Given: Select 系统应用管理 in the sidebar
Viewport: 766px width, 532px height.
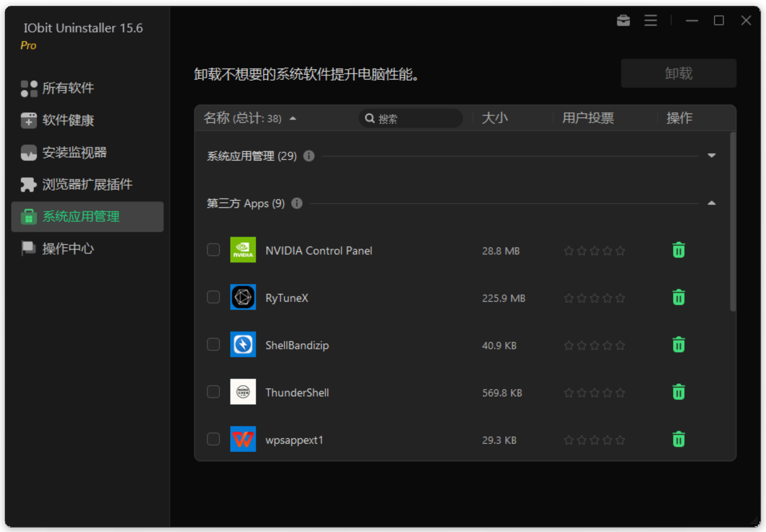Looking at the screenshot, I should pos(87,217).
